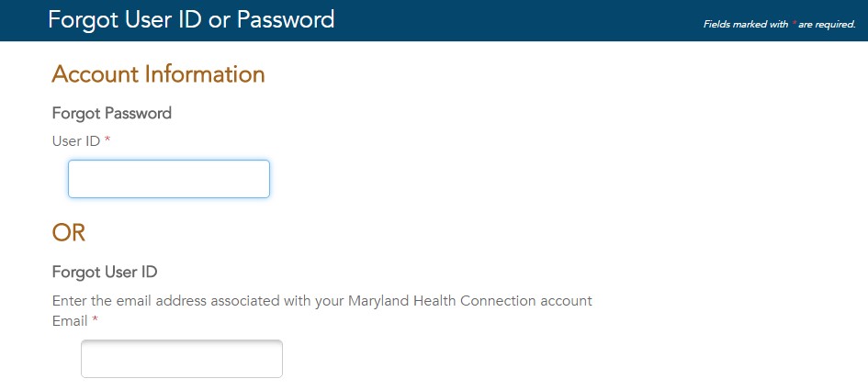Click the "Email" field label
Image resolution: width=868 pixels, height=390 pixels.
[71, 321]
